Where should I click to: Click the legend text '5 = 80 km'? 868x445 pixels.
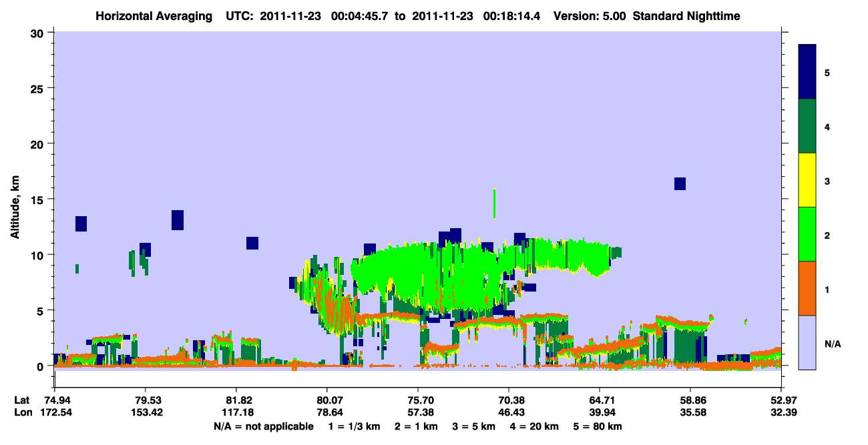598,426
